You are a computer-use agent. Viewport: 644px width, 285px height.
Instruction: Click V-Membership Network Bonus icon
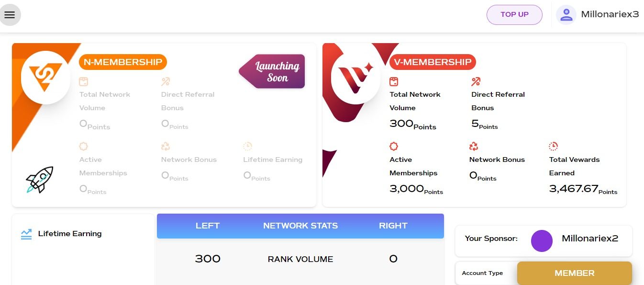474,146
